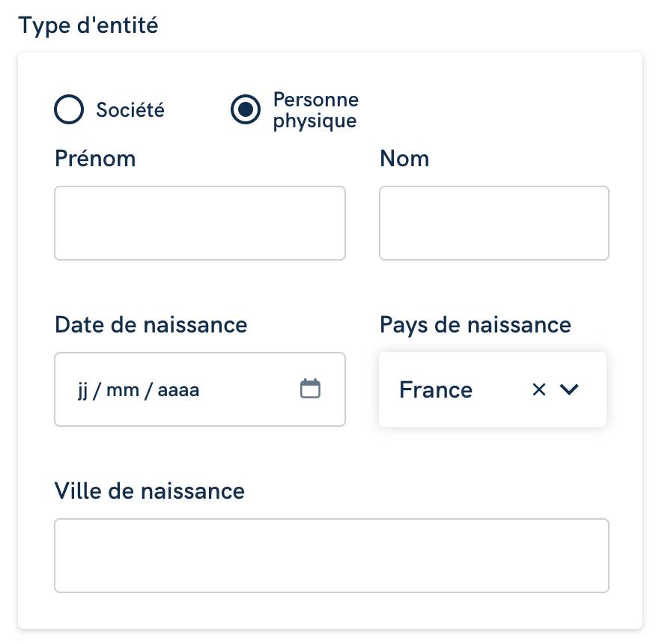The height and width of the screenshot is (644, 656).
Task: Select the jj day segment
Action: pyautogui.click(x=82, y=390)
